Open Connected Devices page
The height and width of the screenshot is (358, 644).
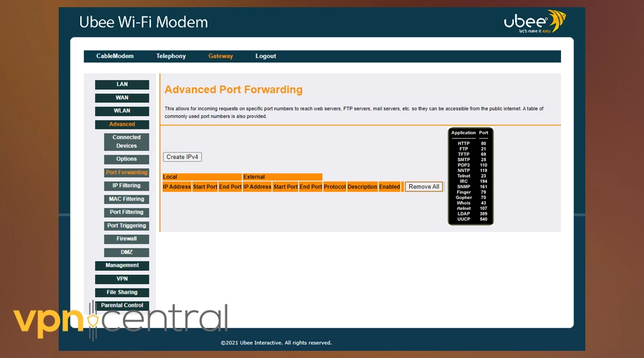127,141
